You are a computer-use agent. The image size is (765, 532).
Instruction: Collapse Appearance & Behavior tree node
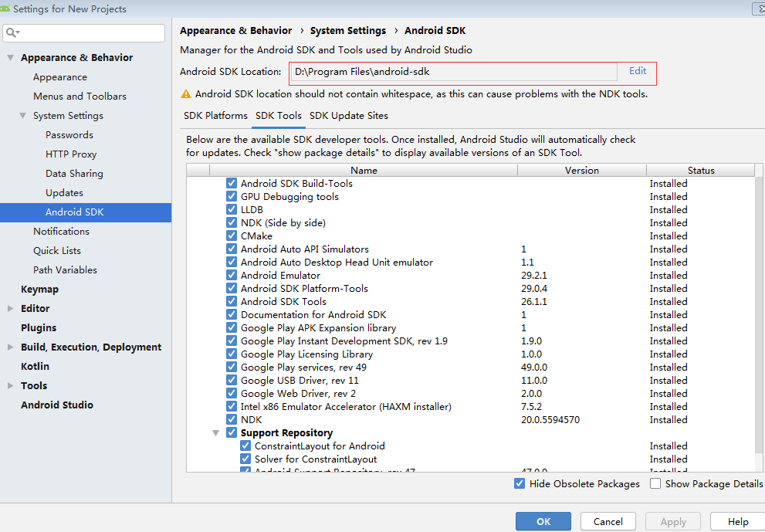[x=10, y=58]
